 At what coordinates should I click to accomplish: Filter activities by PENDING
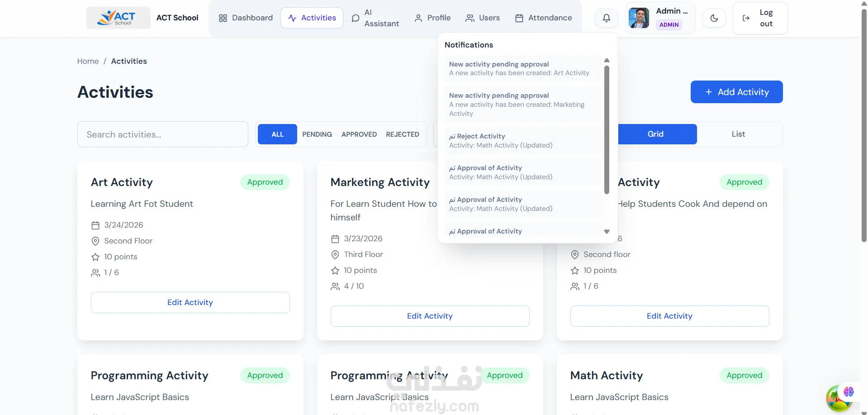pos(317,134)
